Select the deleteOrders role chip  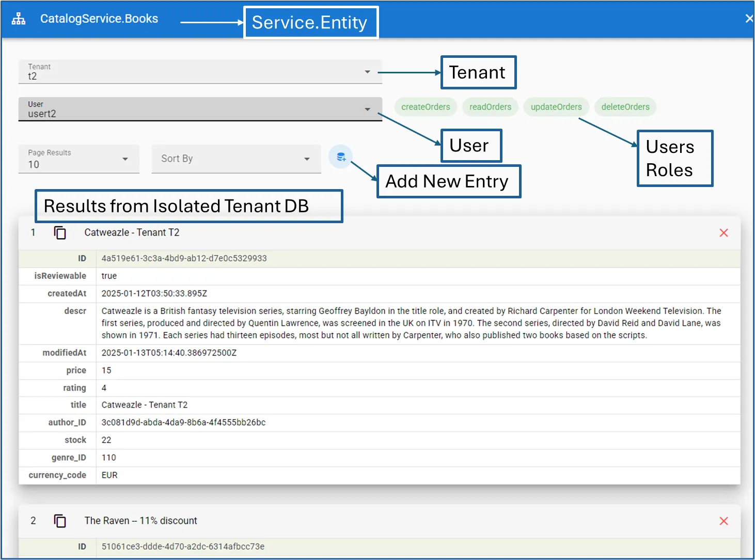(x=625, y=107)
